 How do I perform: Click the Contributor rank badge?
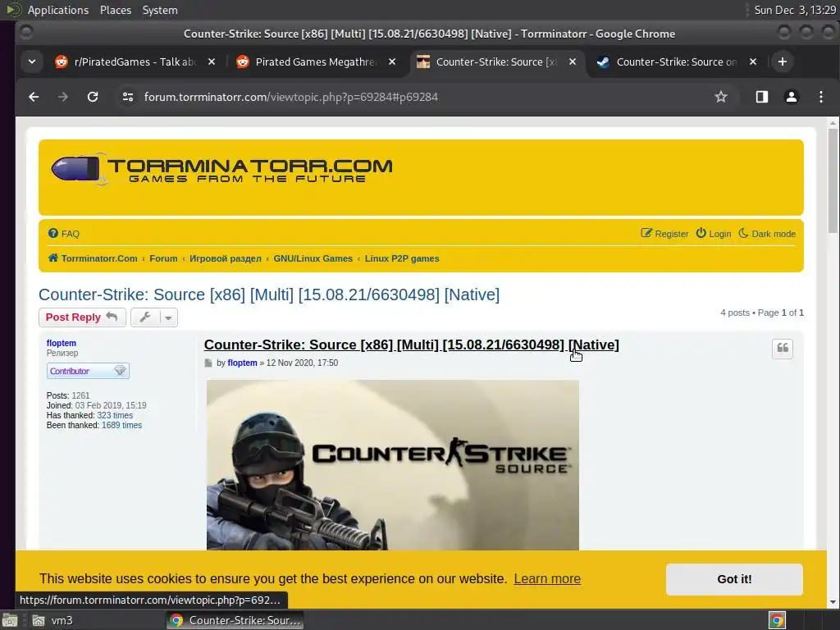[88, 371]
